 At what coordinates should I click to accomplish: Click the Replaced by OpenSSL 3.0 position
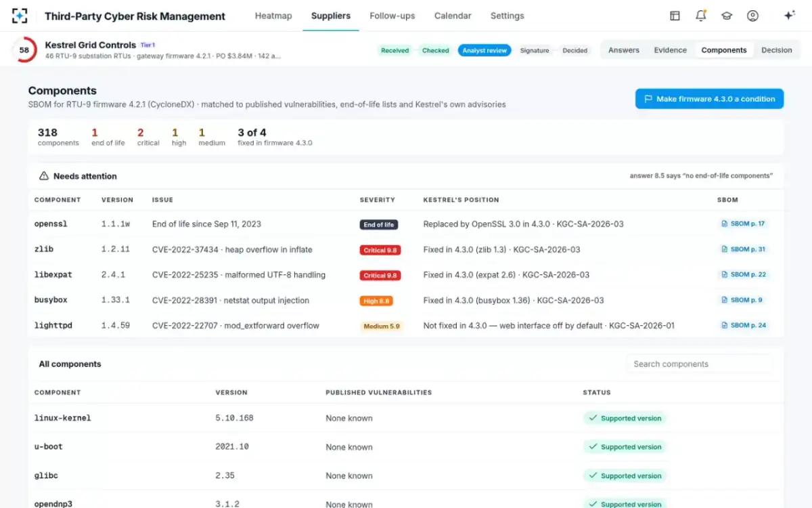[x=523, y=224]
